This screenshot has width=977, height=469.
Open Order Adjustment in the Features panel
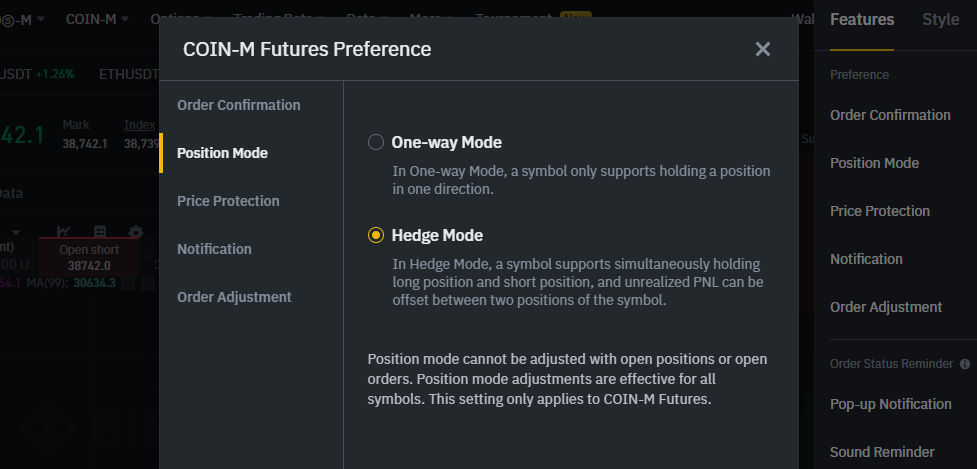[886, 307]
